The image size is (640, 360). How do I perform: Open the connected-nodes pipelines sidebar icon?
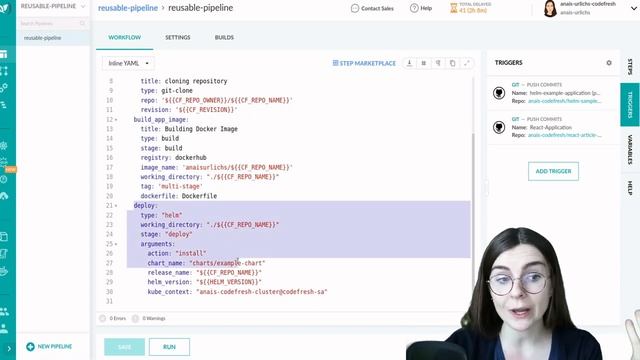[x=4, y=71]
